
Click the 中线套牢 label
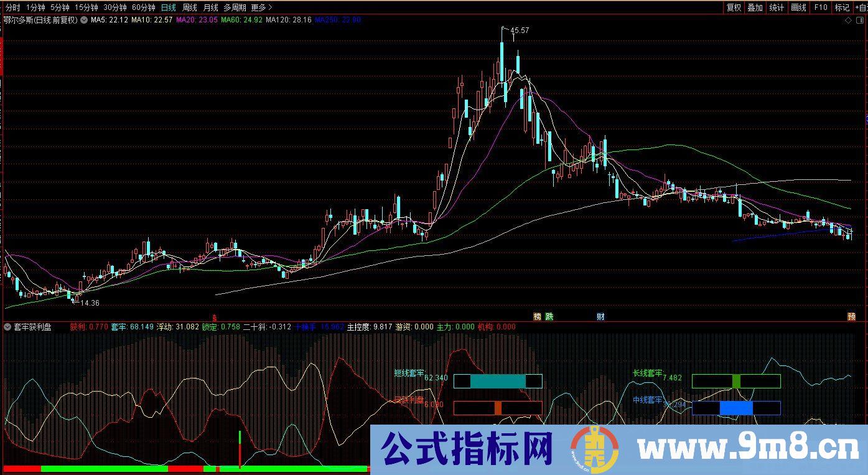tap(648, 400)
